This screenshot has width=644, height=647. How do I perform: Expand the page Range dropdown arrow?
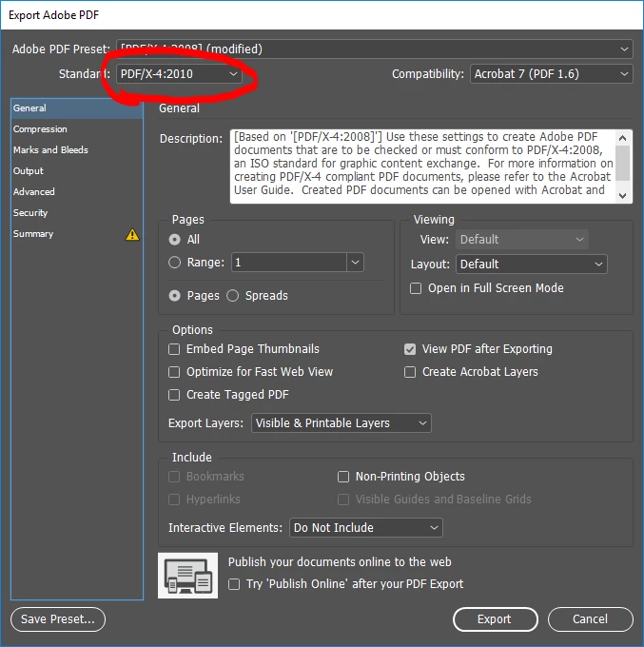click(x=355, y=262)
